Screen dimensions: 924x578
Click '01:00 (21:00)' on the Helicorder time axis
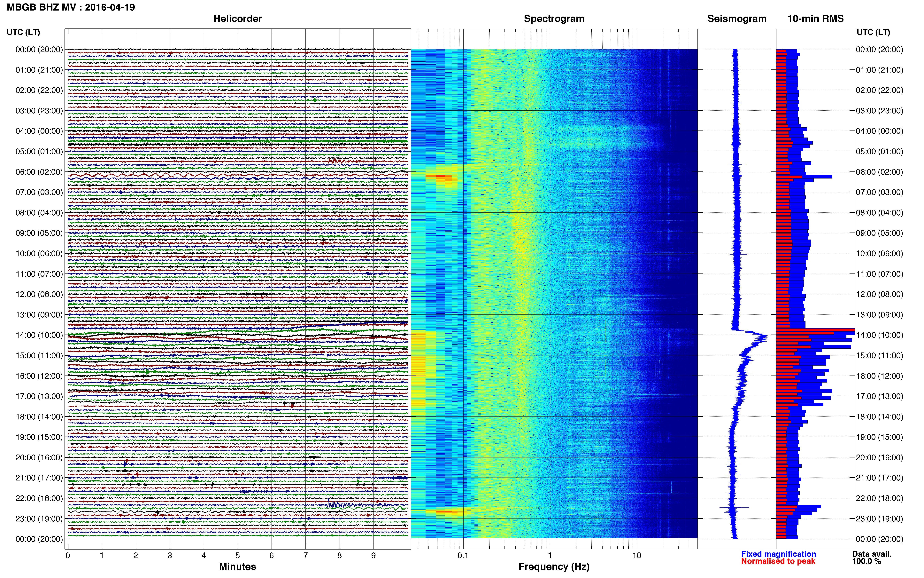click(x=39, y=70)
